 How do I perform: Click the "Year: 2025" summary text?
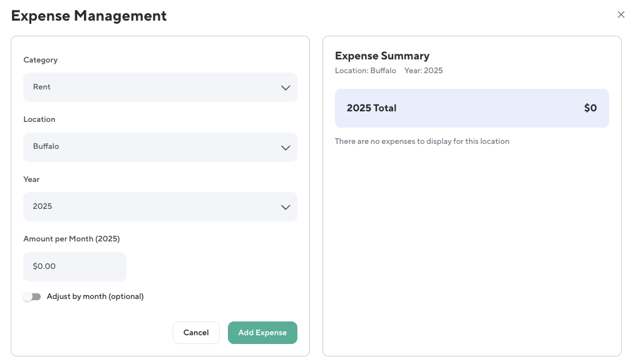(x=423, y=71)
